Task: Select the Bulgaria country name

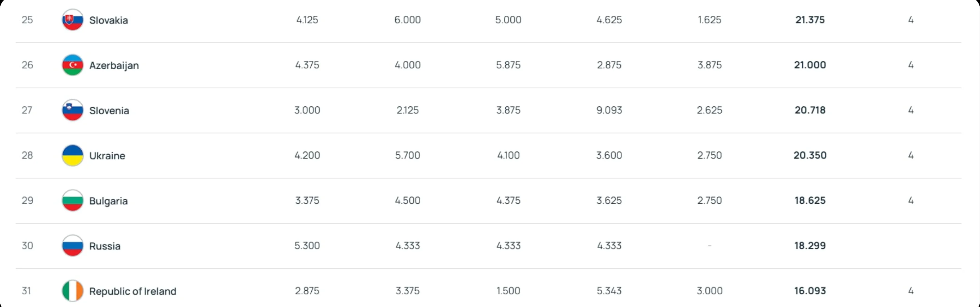Action: click(109, 201)
